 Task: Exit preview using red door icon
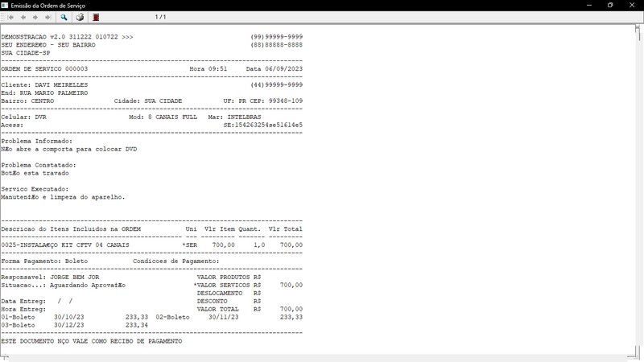(x=96, y=17)
